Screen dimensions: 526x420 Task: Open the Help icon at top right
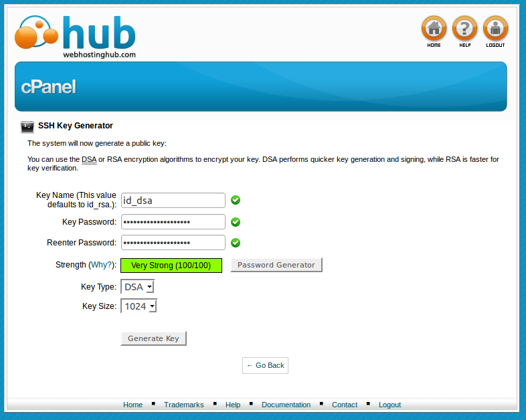464,29
